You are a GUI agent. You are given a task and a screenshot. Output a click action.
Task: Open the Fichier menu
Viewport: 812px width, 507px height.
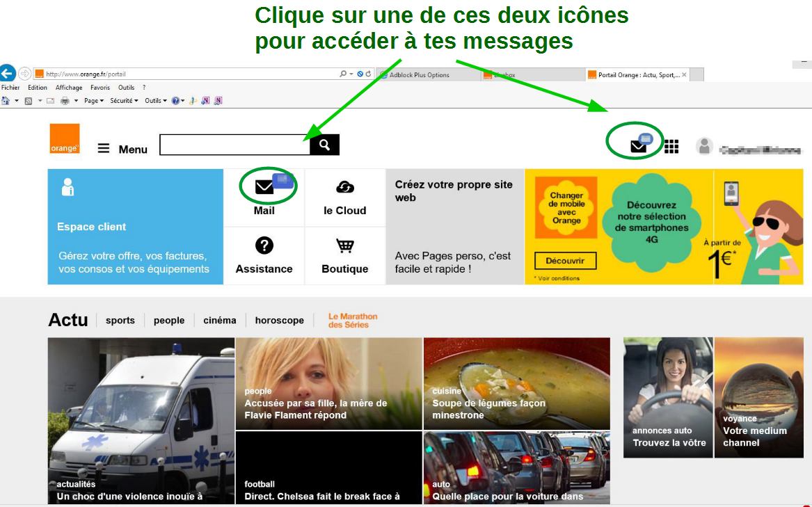(x=10, y=88)
